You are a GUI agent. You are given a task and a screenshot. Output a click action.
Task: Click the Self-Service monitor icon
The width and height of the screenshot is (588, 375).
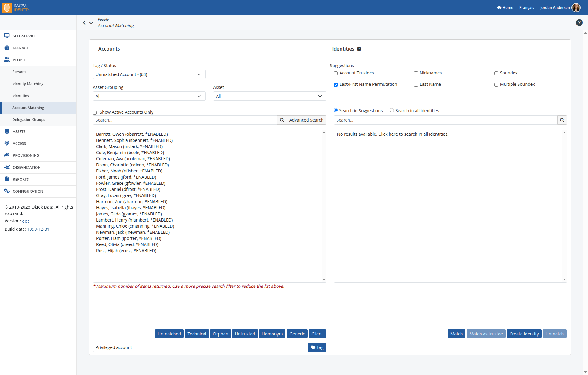click(x=7, y=36)
